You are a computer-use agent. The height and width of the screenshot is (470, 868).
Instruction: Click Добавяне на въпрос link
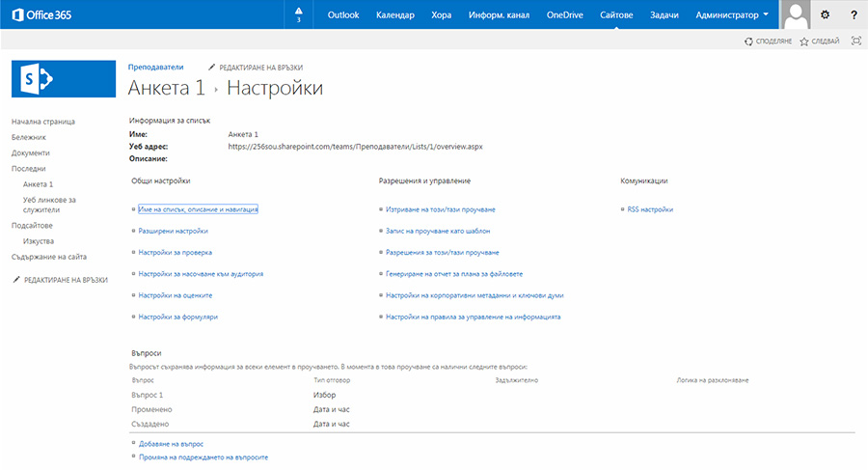tap(171, 444)
